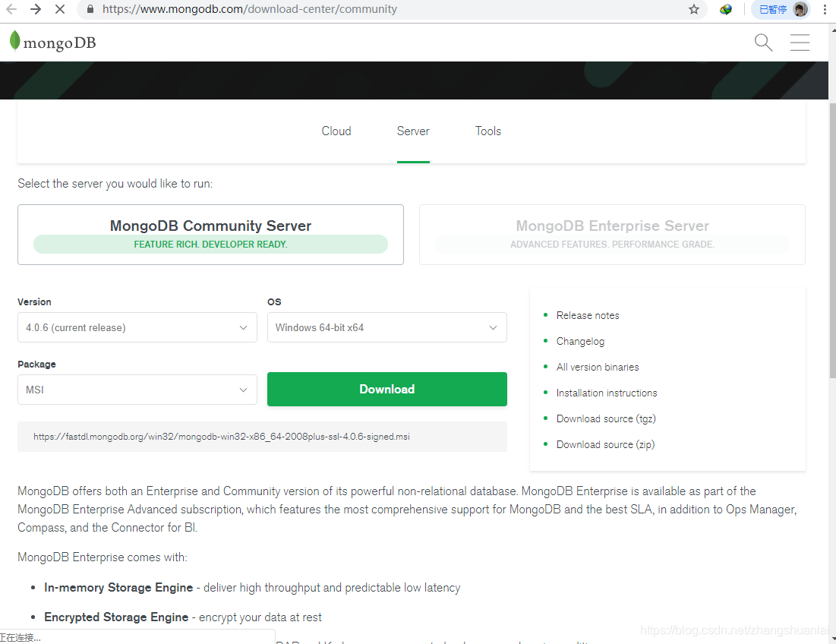Open the Version dropdown 4.0.6
This screenshot has height=644, width=836.
click(x=137, y=327)
